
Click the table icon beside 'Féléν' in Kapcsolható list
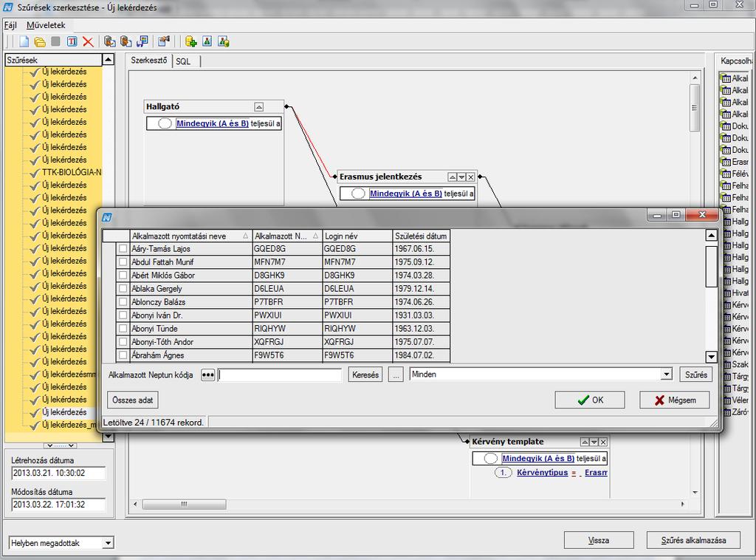point(726,174)
